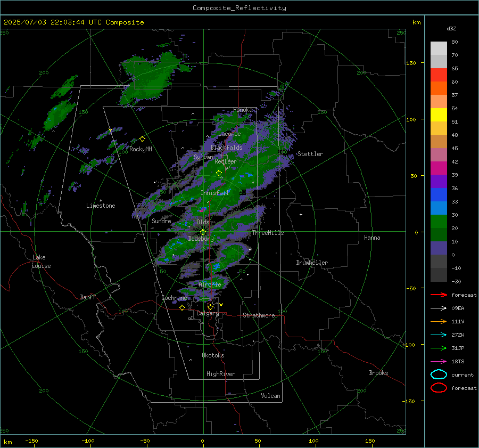Click the Sundre city label
The height and width of the screenshot is (448, 479).
click(161, 221)
